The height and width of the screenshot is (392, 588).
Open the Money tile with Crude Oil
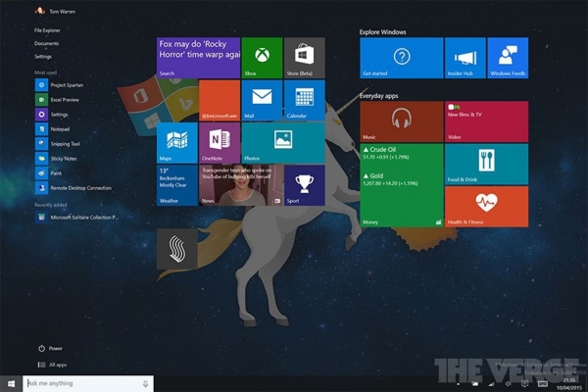tap(401, 185)
